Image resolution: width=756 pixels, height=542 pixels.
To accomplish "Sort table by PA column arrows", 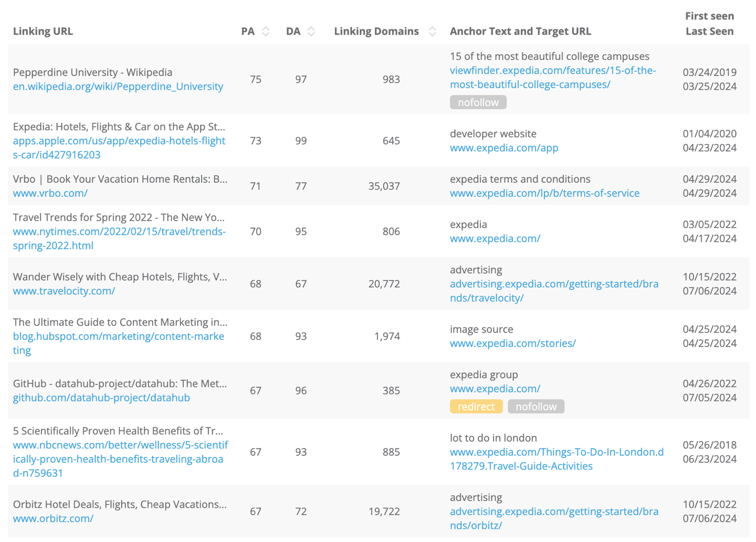I will 266,32.
